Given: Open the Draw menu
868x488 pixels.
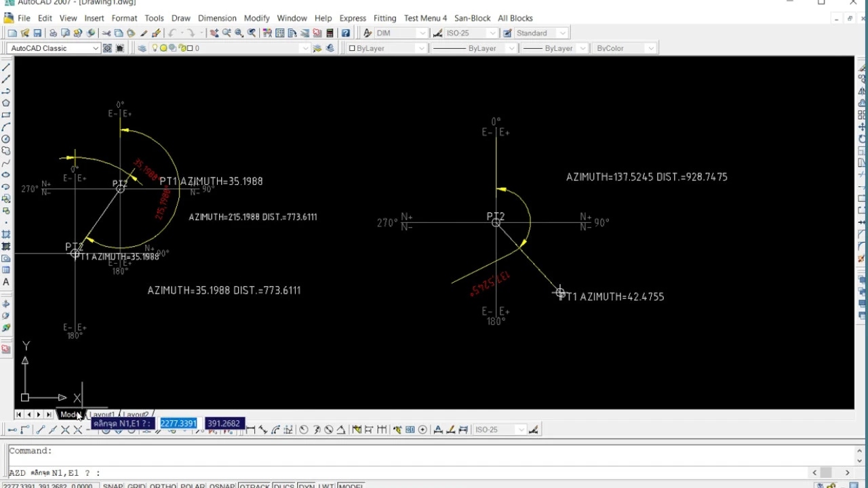Looking at the screenshot, I should [180, 18].
